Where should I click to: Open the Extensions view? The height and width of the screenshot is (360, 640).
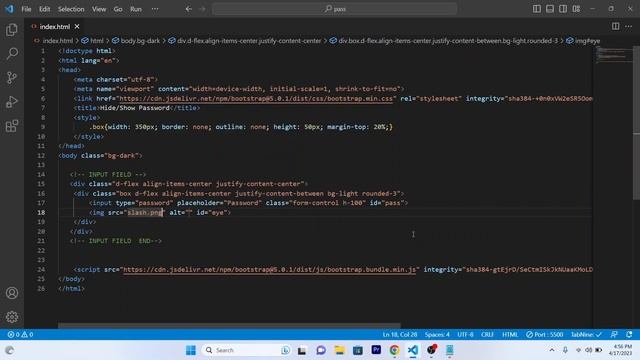pyautogui.click(x=12, y=126)
